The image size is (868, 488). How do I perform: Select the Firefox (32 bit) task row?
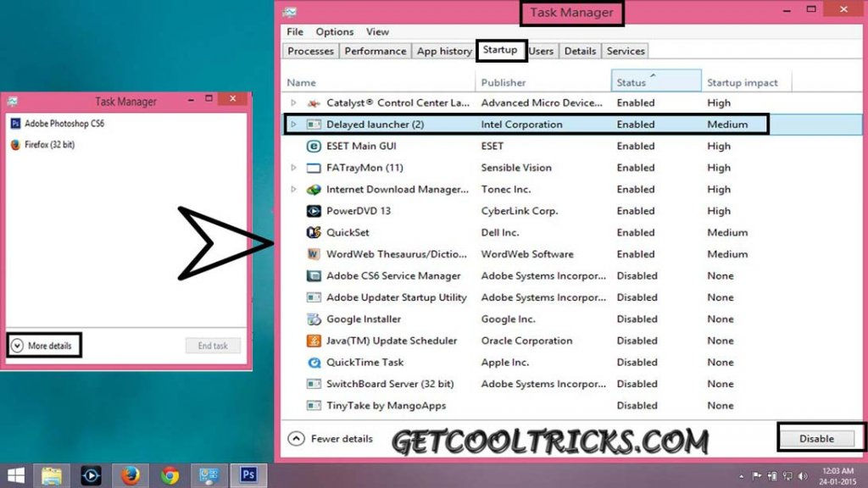126,144
